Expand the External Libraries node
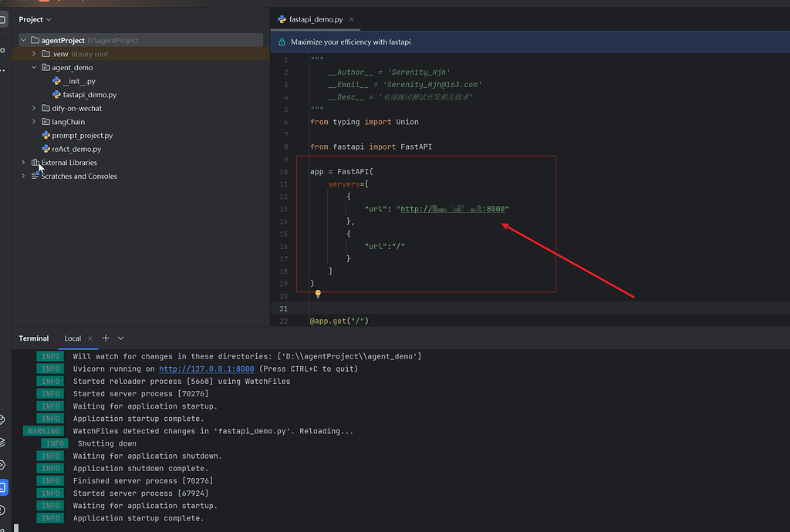The image size is (790, 532). point(23,163)
